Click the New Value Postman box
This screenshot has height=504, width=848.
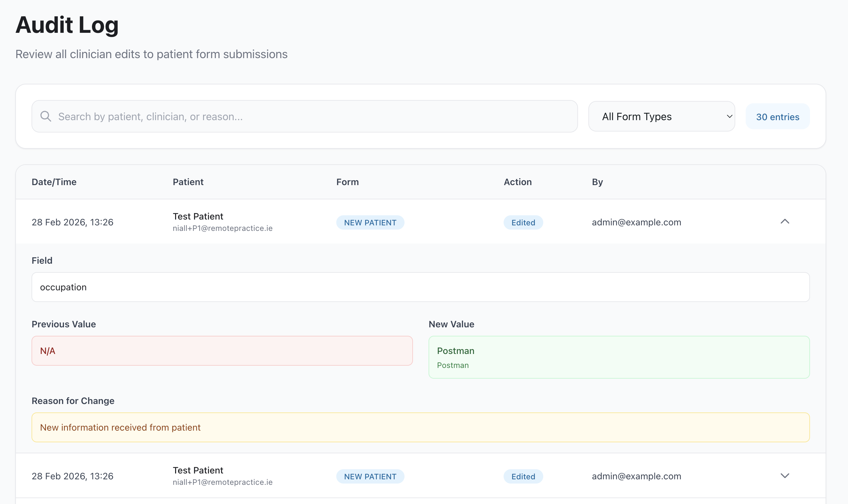point(619,357)
